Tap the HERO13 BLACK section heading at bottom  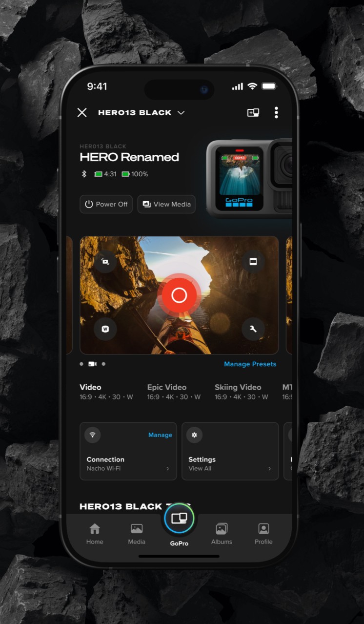[x=134, y=506]
